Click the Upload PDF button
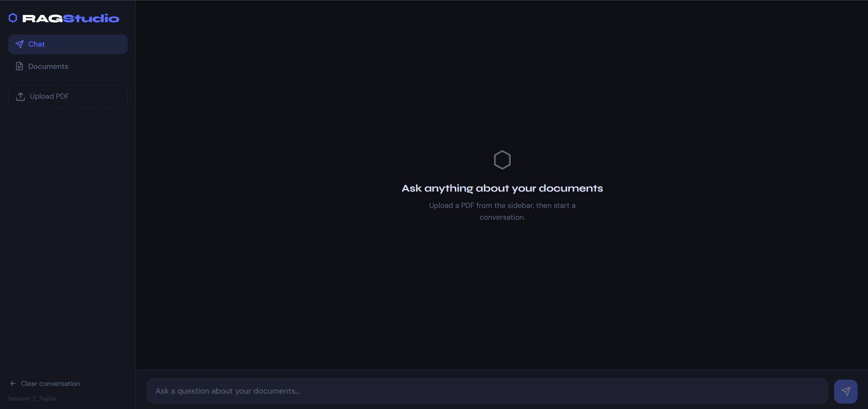The height and width of the screenshot is (409, 868). 68,96
